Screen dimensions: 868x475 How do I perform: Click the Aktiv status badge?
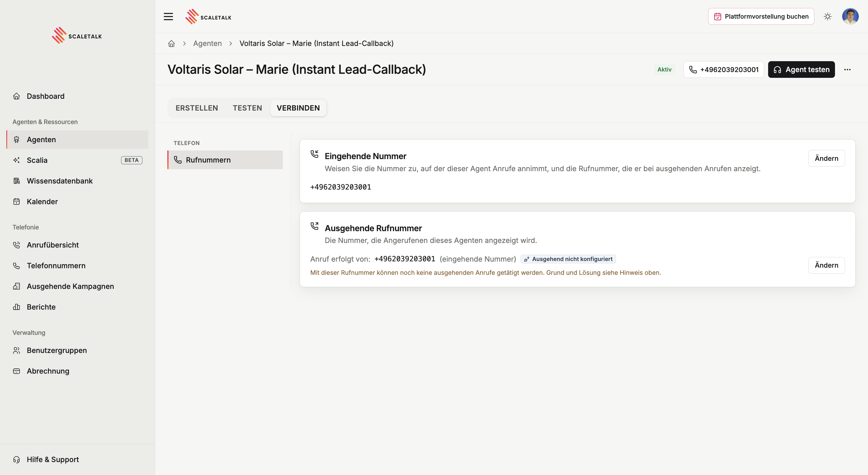click(x=664, y=69)
